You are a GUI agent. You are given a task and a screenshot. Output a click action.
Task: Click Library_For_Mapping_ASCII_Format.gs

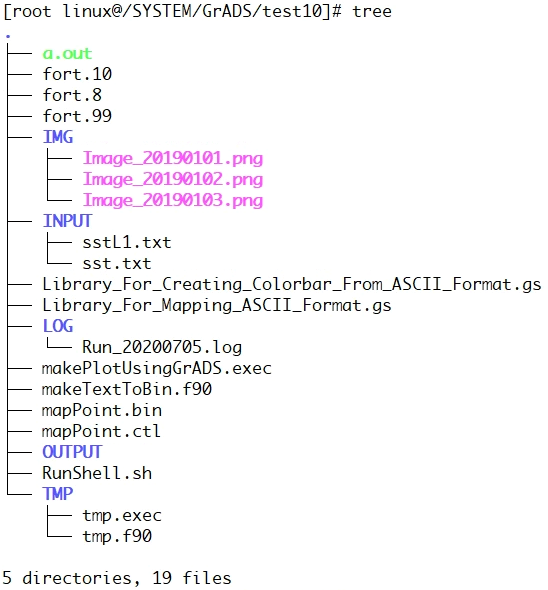pos(217,306)
